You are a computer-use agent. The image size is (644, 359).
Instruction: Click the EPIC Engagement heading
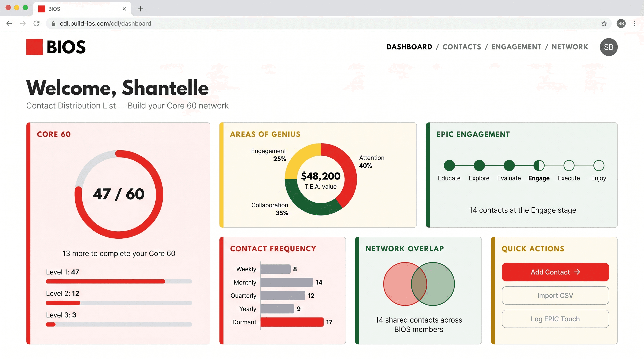pyautogui.click(x=473, y=134)
